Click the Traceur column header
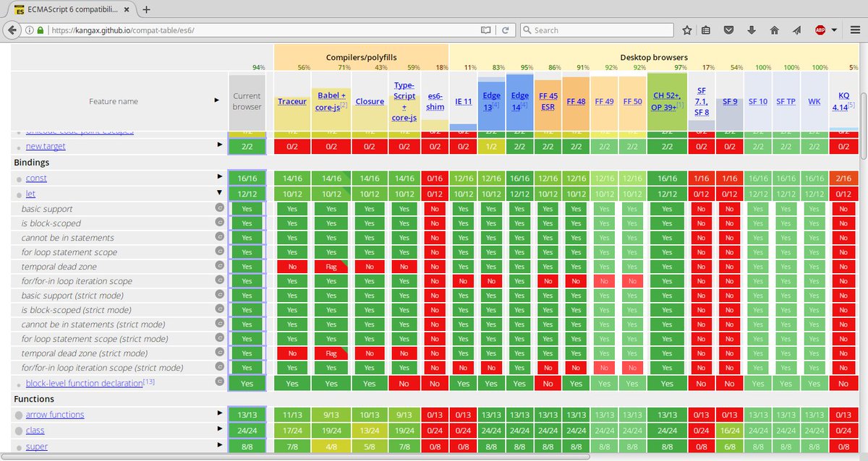 point(292,101)
